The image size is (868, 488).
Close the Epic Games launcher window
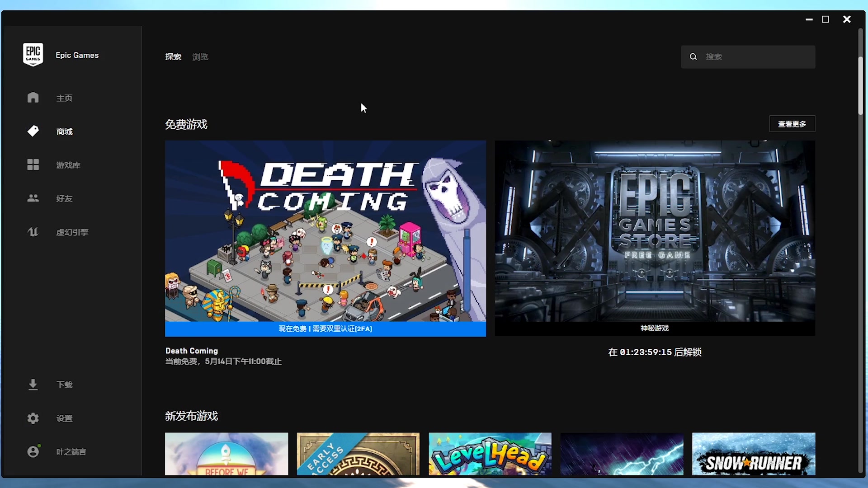[847, 19]
